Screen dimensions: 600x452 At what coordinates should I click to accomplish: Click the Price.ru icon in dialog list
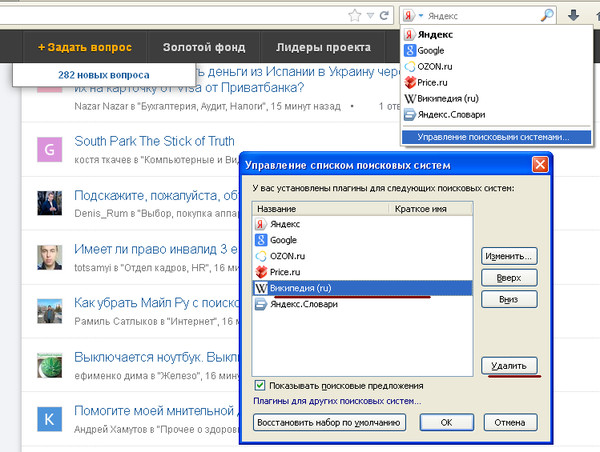pos(261,272)
